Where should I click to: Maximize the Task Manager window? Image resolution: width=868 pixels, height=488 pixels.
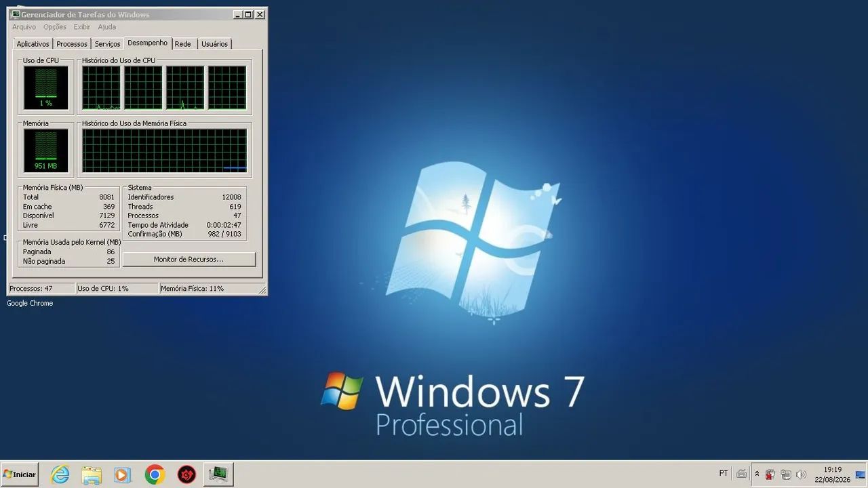point(248,14)
